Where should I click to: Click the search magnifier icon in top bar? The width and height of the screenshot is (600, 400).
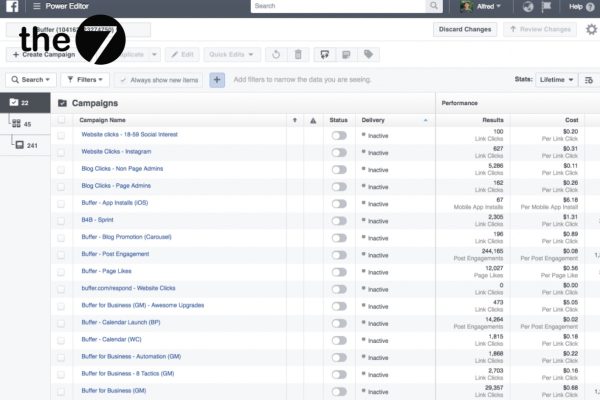point(434,6)
